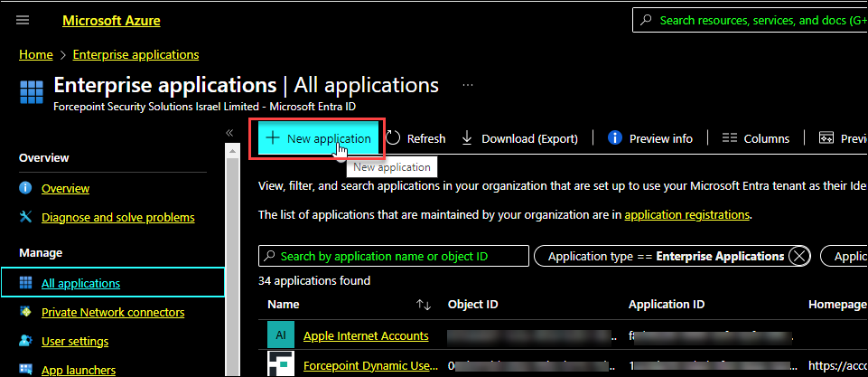Open Preview info
This screenshot has width=868, height=377.
click(x=650, y=138)
